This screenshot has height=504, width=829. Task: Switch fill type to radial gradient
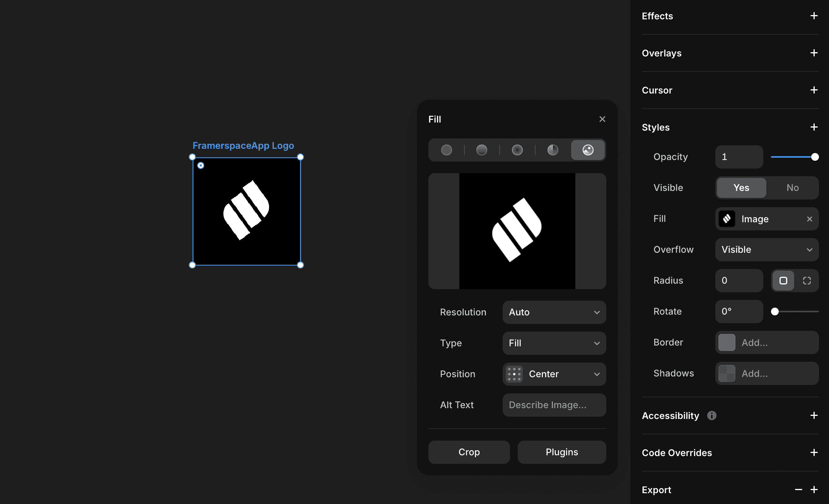tap(517, 150)
